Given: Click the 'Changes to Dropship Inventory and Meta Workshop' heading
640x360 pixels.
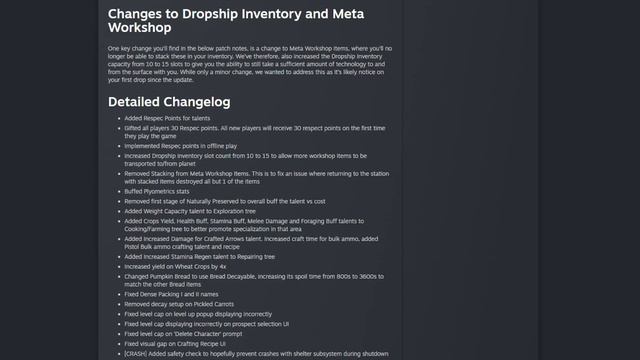Looking at the screenshot, I should (236, 20).
